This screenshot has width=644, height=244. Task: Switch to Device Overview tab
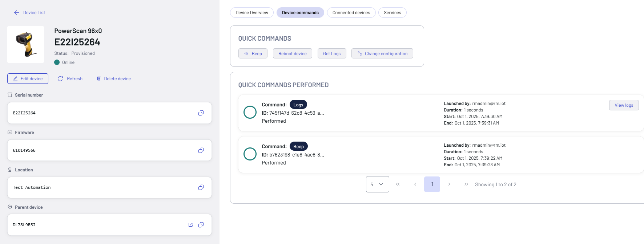click(252, 13)
